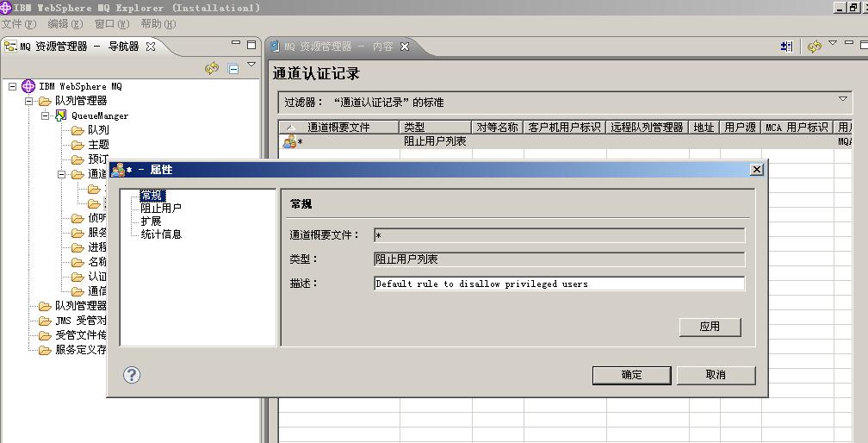Open the 文件(F) menu

pos(18,24)
